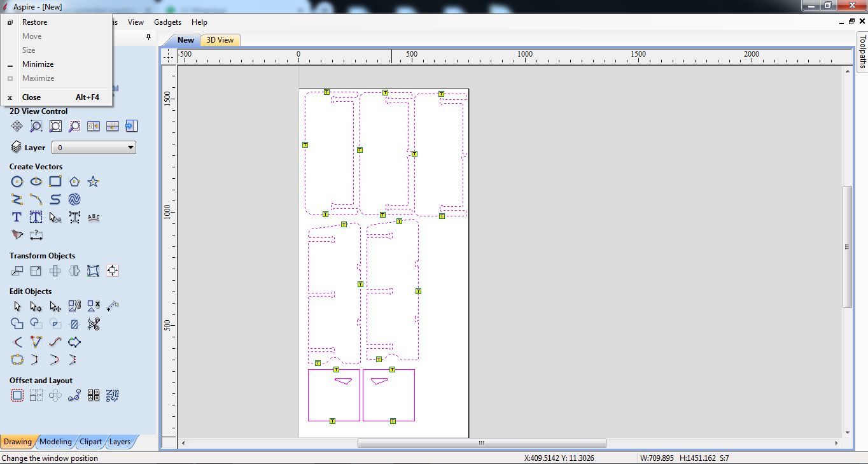This screenshot has width=868, height=464.
Task: Open the Copy Along Vectors tool
Action: point(74,395)
